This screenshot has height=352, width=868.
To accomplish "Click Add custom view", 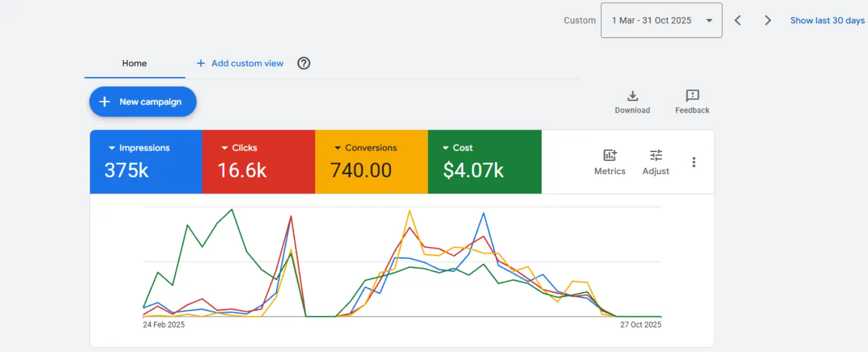I will tap(240, 63).
